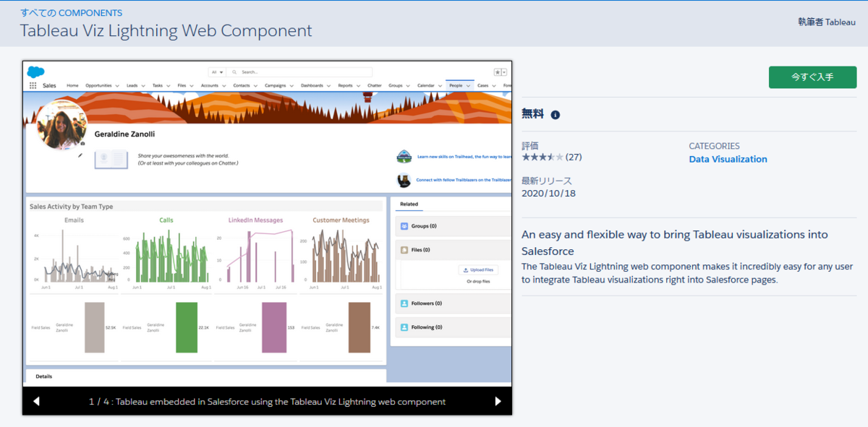Open the Learn new skills on Trailhead link
Image resolution: width=868 pixels, height=427 pixels.
tap(464, 157)
